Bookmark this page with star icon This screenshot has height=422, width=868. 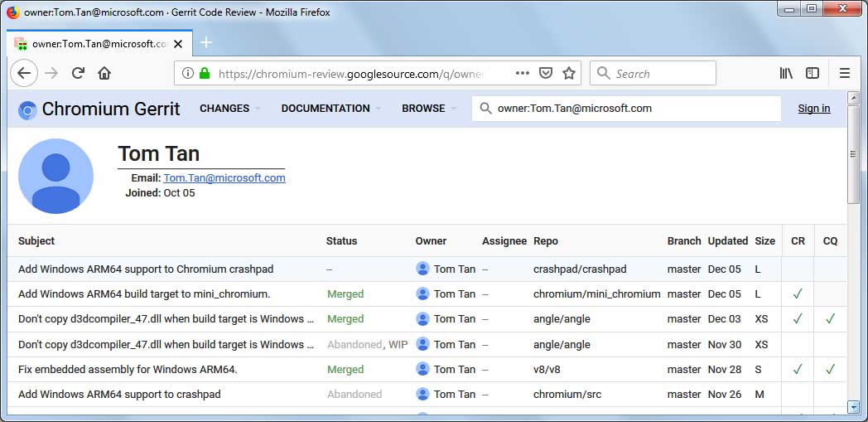(569, 73)
